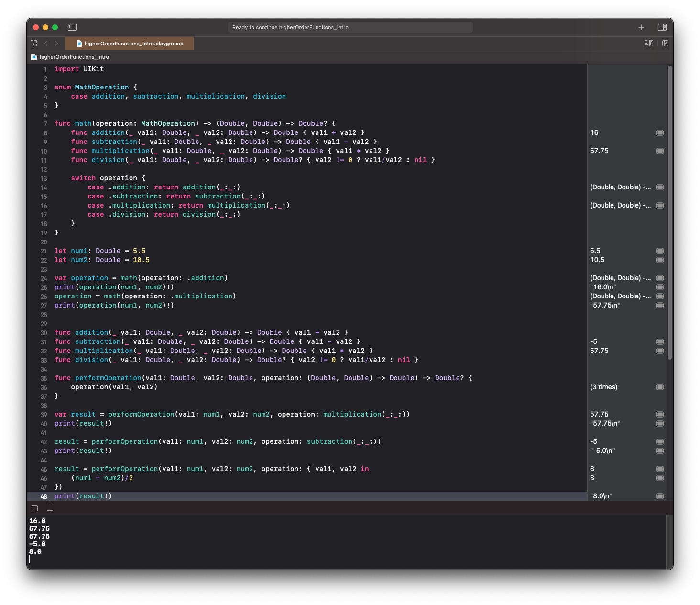Show quick look for "-5.0\n" result
The width and height of the screenshot is (700, 605).
[660, 451]
